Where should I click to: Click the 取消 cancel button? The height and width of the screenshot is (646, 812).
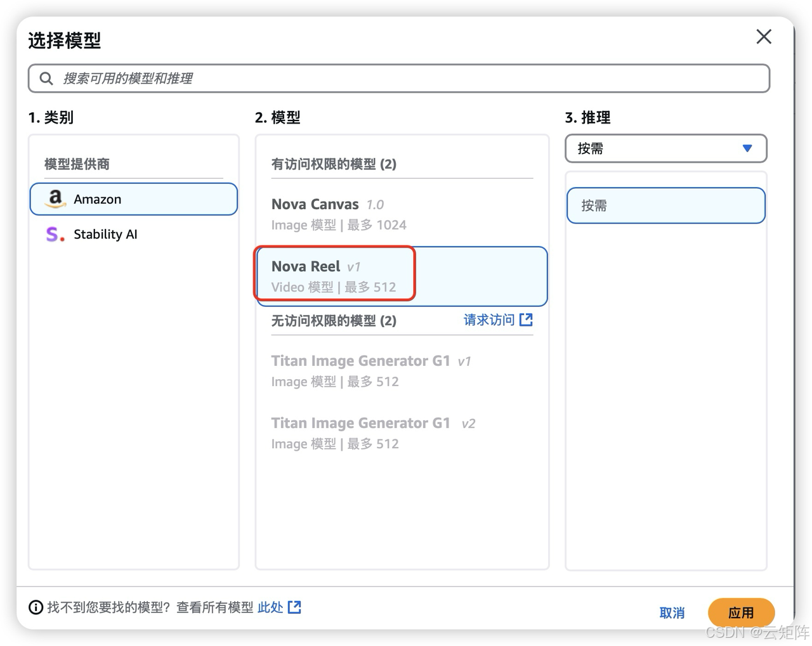pos(672,612)
